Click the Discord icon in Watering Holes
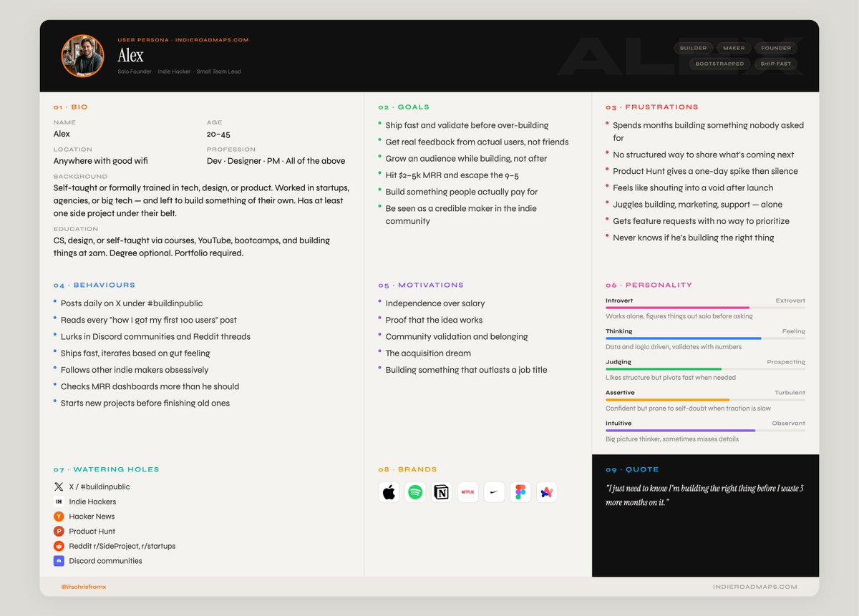859x616 pixels. [59, 561]
